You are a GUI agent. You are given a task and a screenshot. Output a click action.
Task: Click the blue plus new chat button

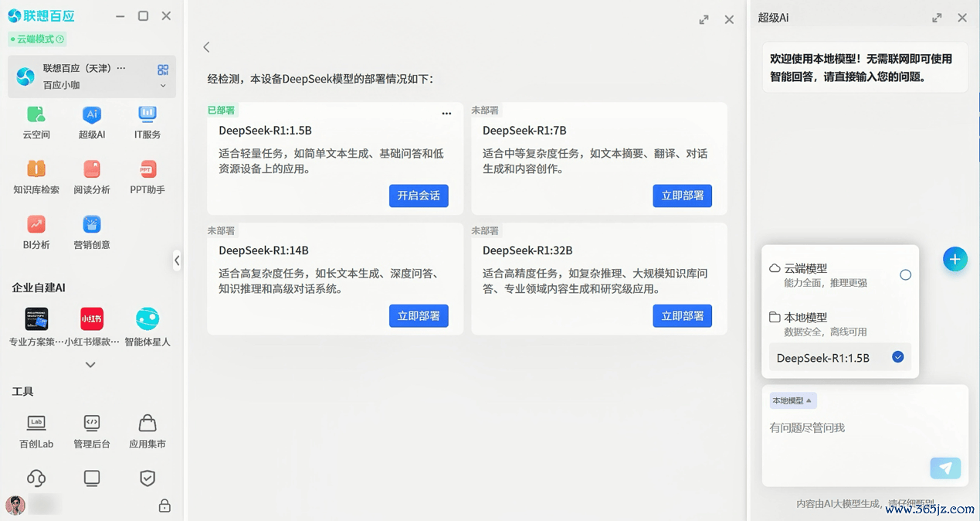point(955,260)
